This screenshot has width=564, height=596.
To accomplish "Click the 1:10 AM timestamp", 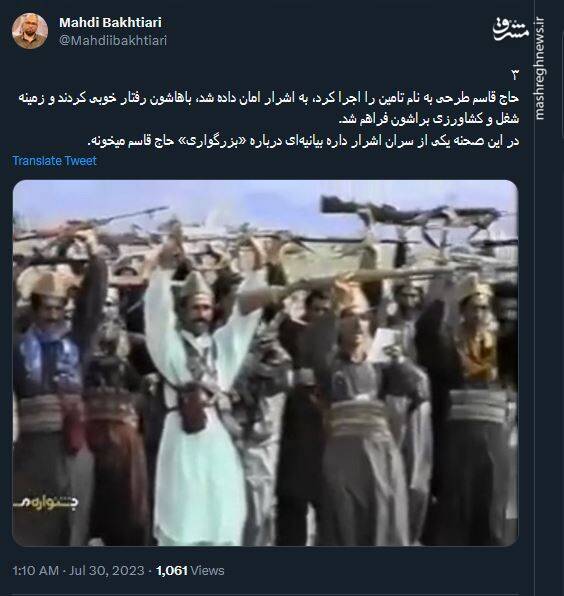I will [35, 571].
